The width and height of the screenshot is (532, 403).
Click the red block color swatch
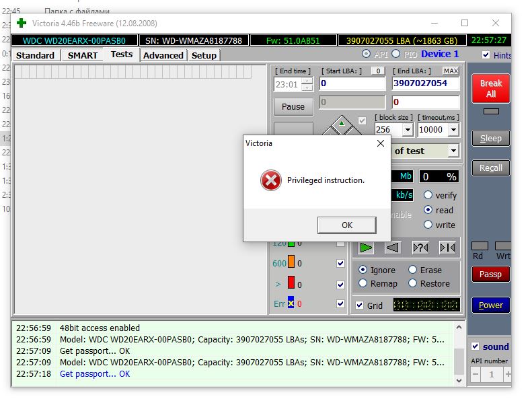(x=291, y=282)
